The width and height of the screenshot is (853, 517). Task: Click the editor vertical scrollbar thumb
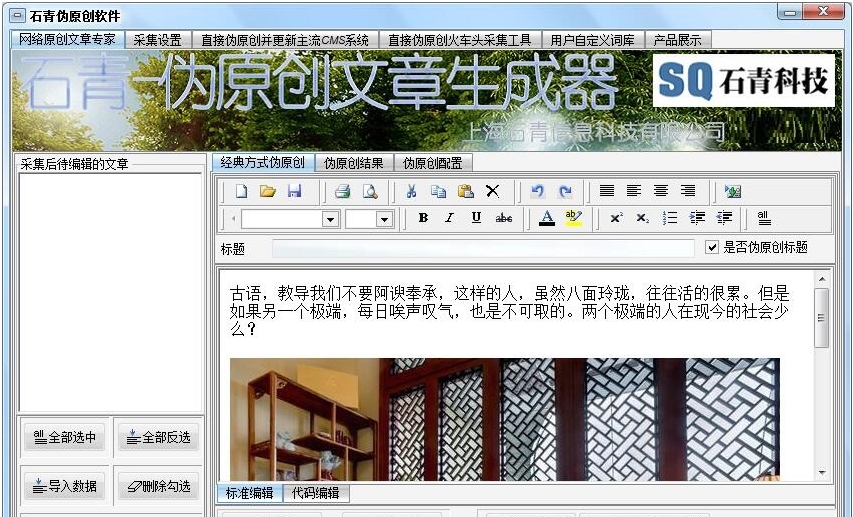821,318
